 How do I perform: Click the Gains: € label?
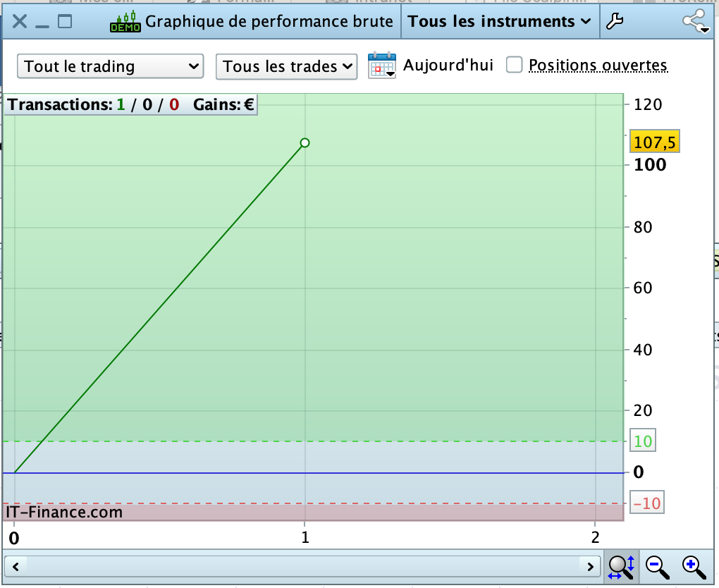[223, 104]
